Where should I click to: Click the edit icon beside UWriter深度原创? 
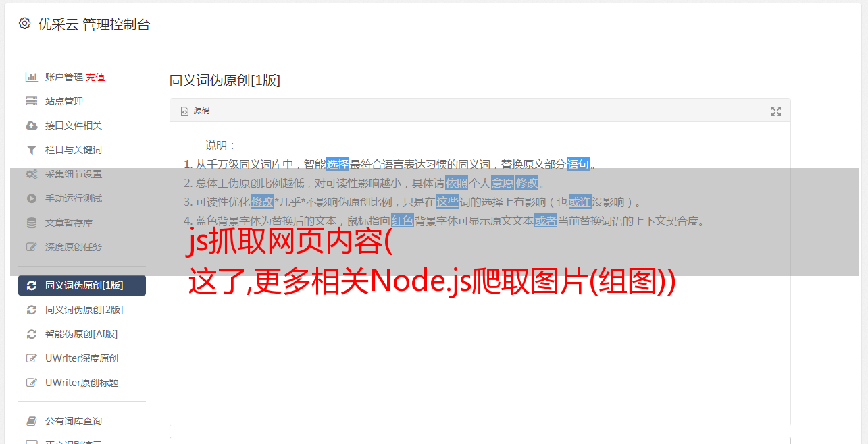point(31,358)
